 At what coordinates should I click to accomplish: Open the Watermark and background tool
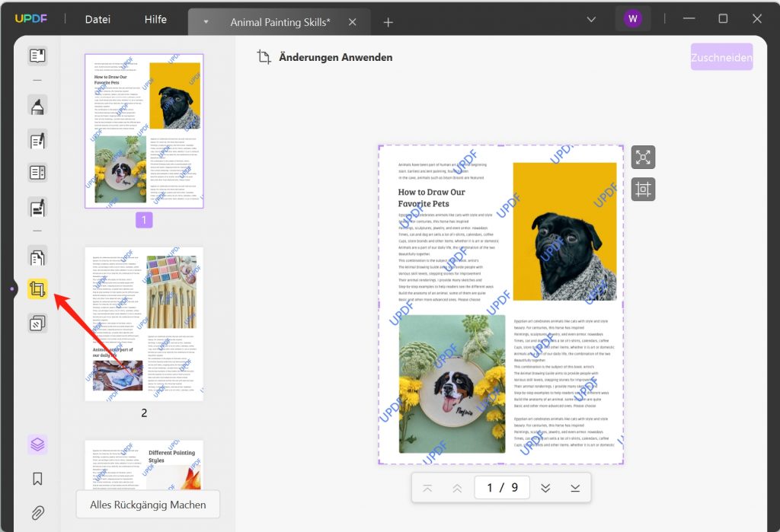tap(37, 323)
